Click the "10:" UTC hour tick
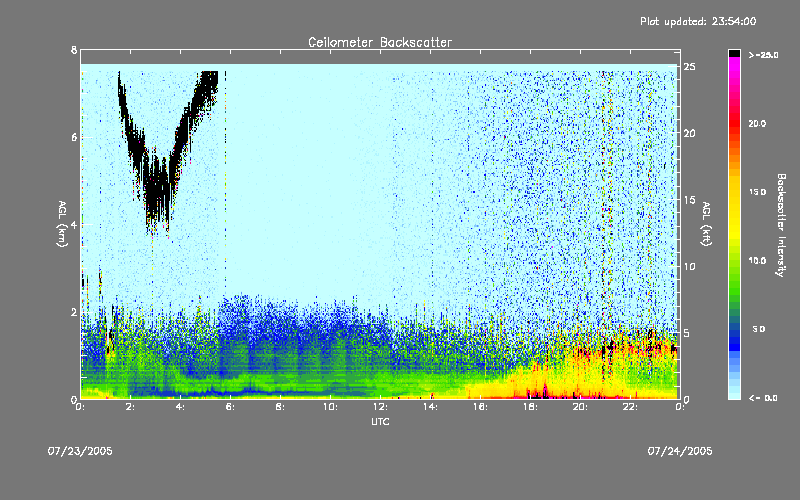800x500 pixels. pos(330,407)
